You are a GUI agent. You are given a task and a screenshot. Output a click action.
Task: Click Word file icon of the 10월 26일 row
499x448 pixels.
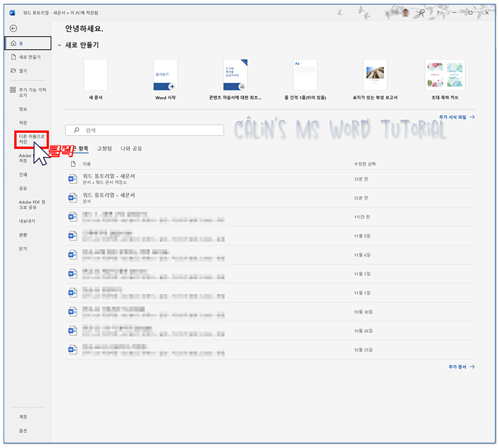pos(73,331)
